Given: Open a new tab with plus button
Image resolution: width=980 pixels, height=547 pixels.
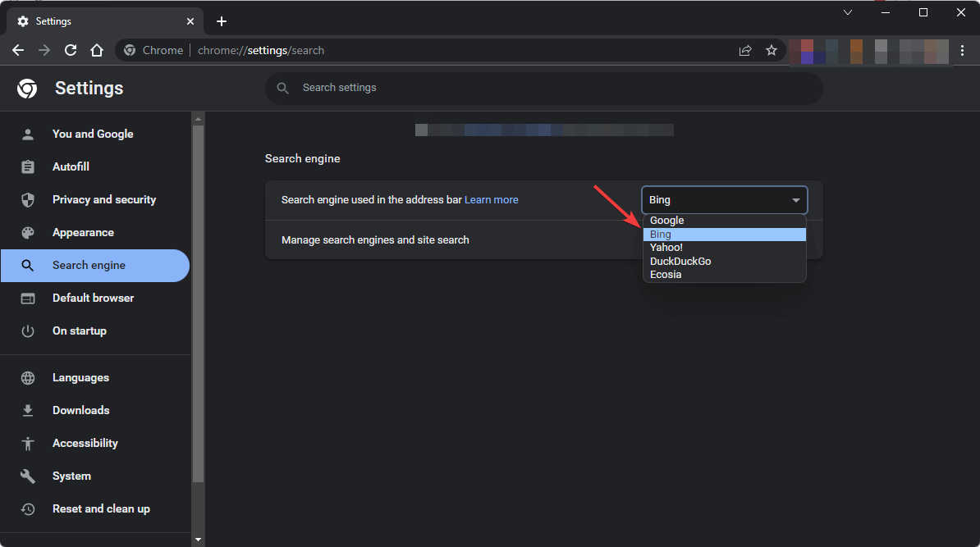Looking at the screenshot, I should click(x=222, y=21).
